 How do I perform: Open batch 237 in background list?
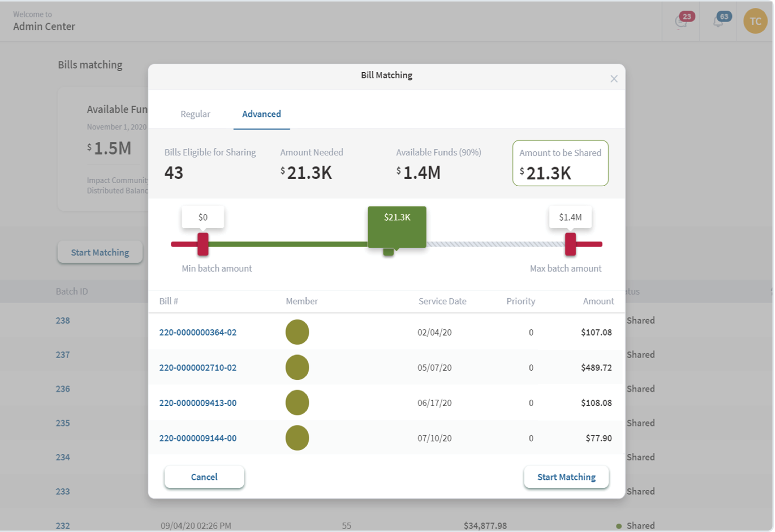62,355
